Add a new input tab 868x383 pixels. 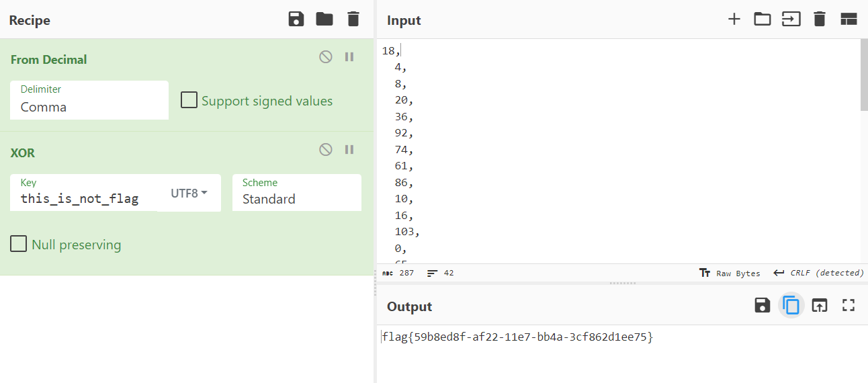click(734, 19)
